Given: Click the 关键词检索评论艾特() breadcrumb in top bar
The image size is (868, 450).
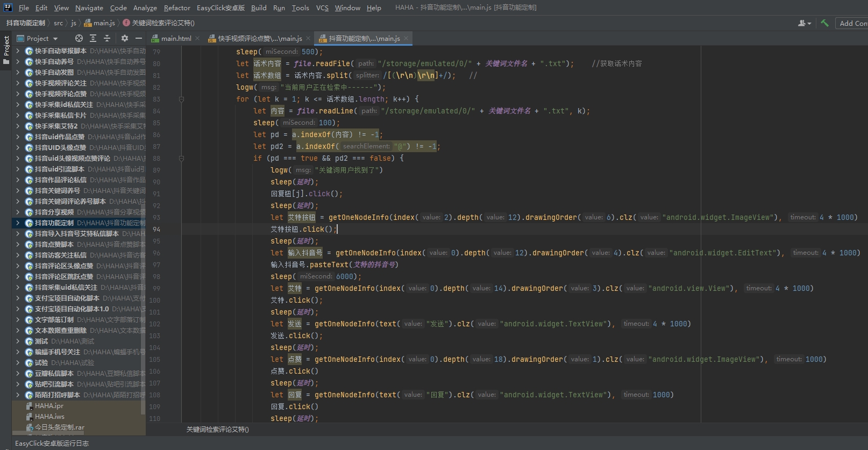Looking at the screenshot, I should (163, 23).
